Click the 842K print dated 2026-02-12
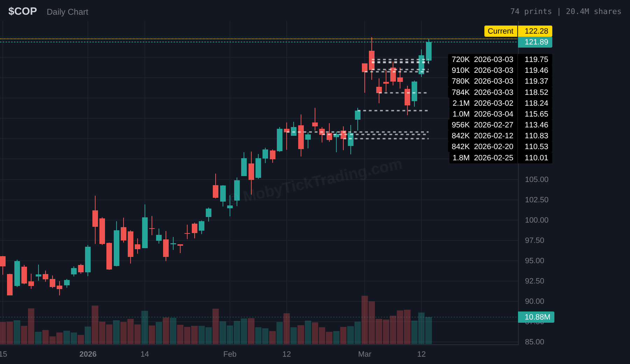The image size is (630, 364). click(500, 136)
